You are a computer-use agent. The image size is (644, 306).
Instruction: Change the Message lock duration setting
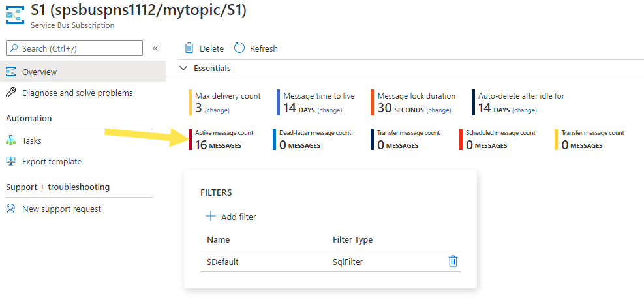tap(438, 110)
